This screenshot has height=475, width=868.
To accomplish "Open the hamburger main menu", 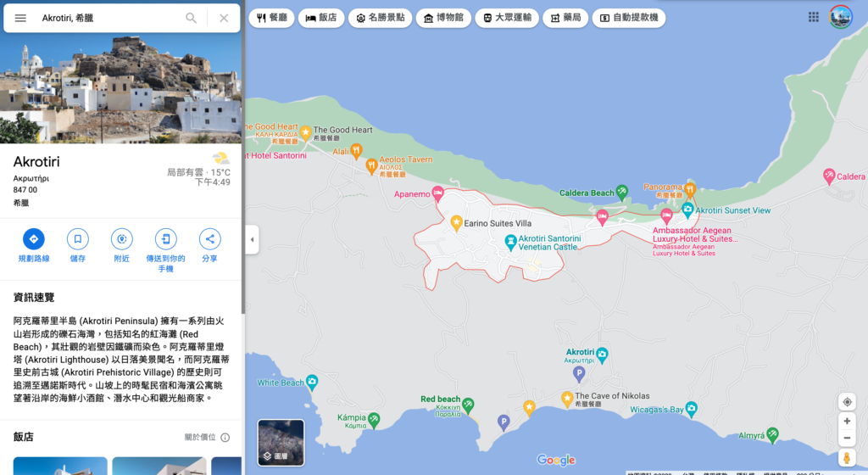I will (x=20, y=18).
